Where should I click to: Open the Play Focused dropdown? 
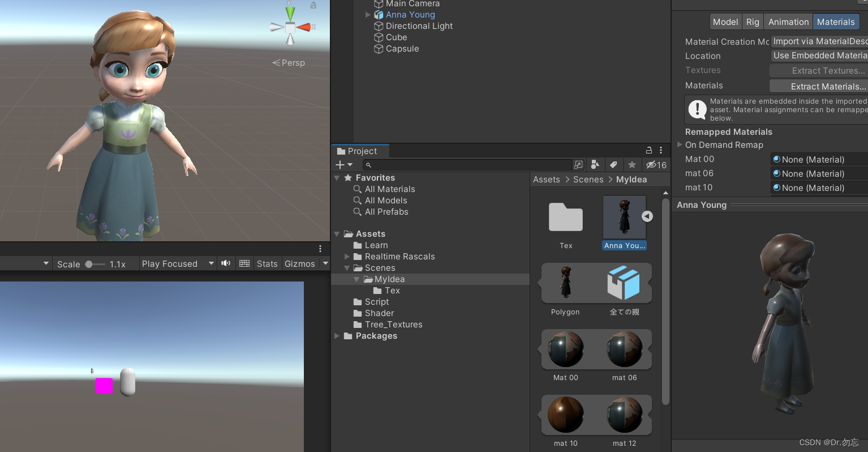(178, 264)
